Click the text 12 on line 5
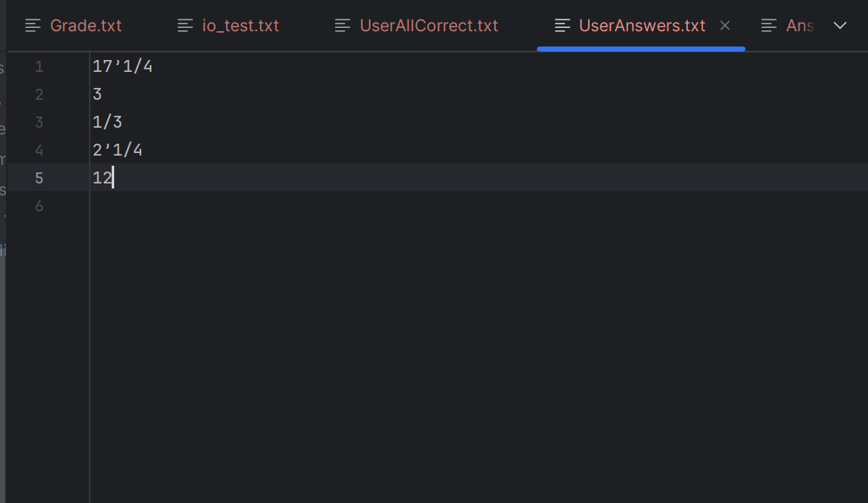The width and height of the screenshot is (868, 503). click(102, 178)
